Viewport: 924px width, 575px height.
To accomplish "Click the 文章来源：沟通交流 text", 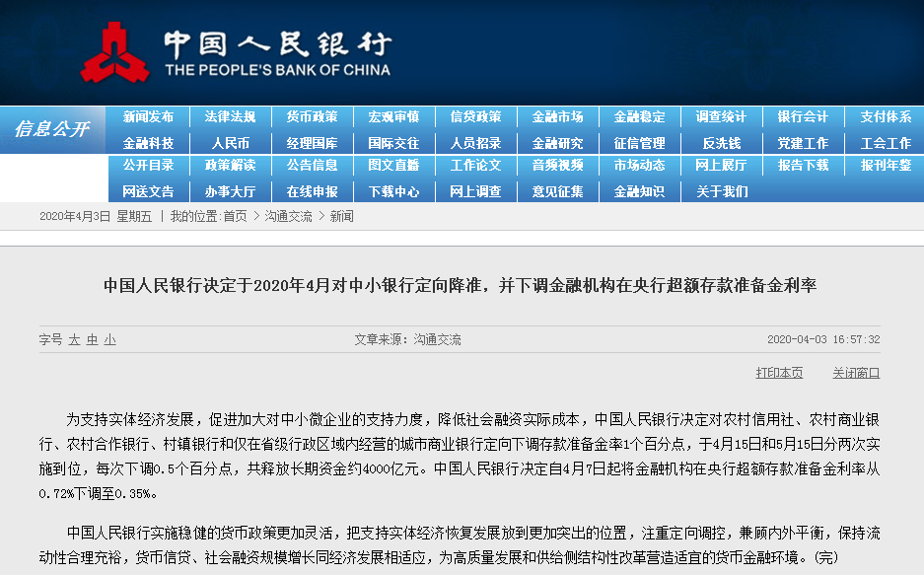I will pos(408,339).
